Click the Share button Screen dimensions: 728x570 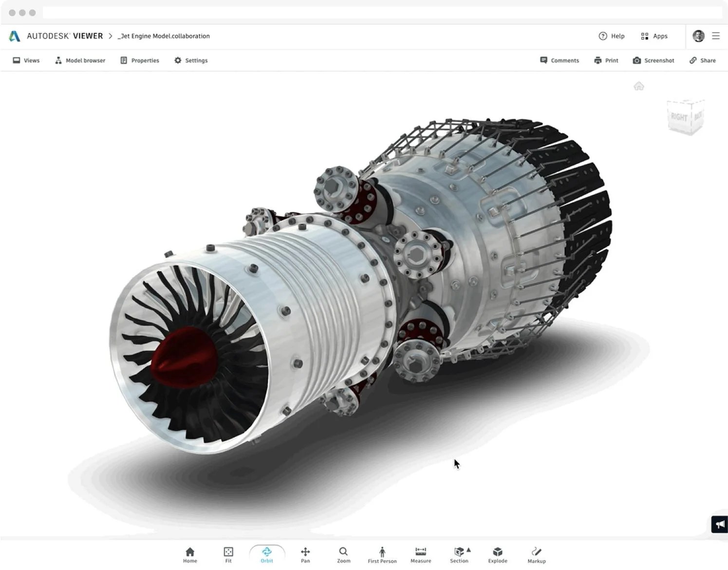click(703, 60)
